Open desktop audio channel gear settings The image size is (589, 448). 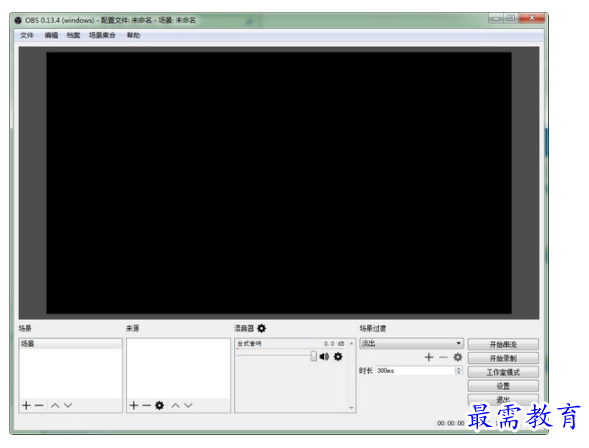tap(338, 356)
